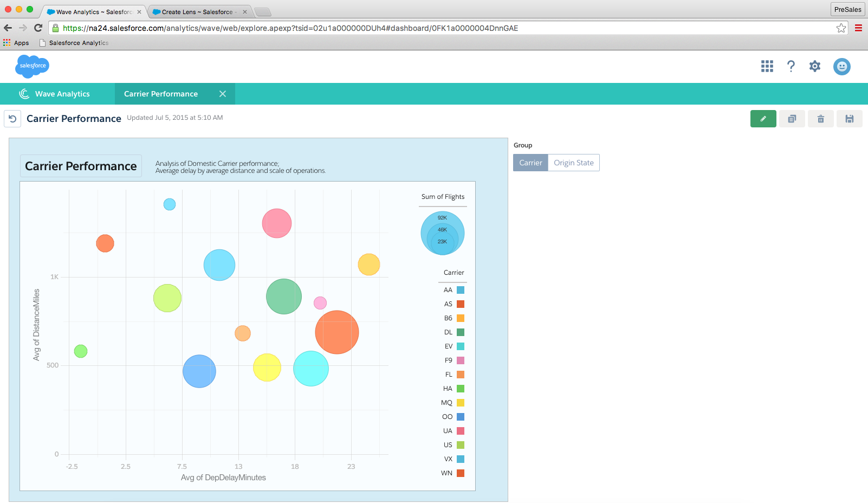Screen dimensions: 868x503
Task: Click the US legend color swatch
Action: tap(461, 445)
